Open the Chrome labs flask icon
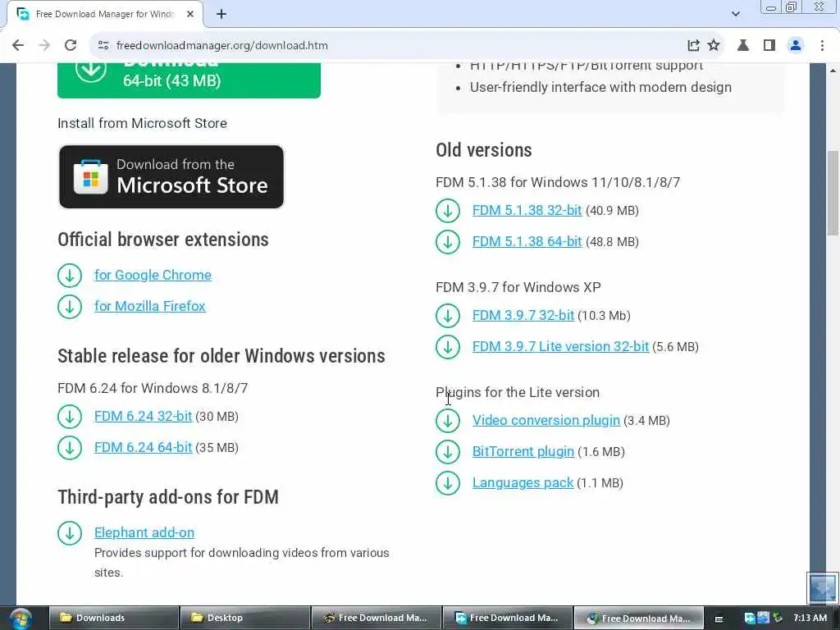The image size is (840, 630). click(x=742, y=45)
